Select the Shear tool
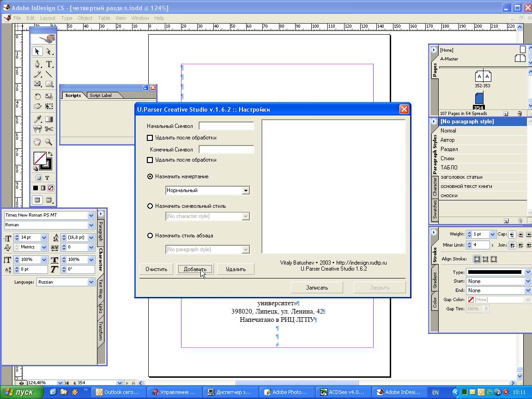Screen dimensions: 532x399 37,106
